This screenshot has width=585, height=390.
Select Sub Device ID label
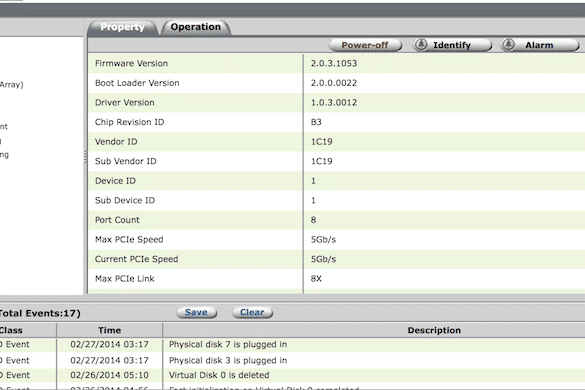tap(125, 200)
